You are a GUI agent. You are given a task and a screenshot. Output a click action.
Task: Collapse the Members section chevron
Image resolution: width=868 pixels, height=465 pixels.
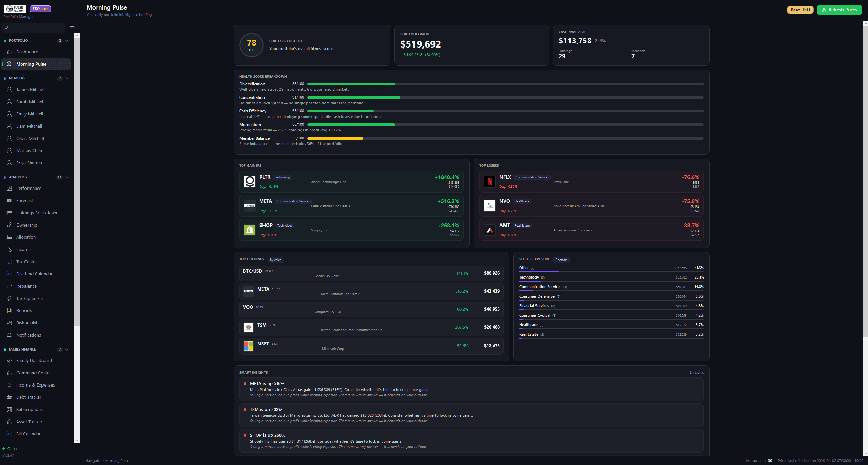tap(67, 78)
